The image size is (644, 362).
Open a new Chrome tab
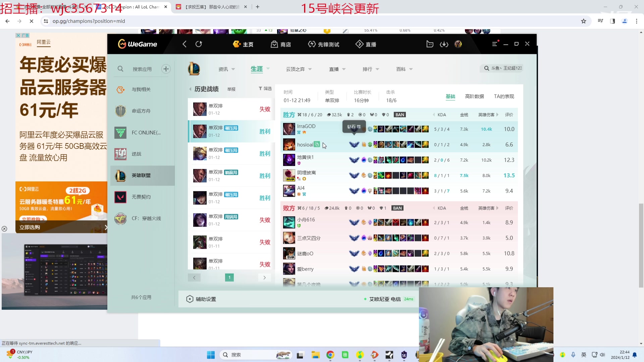tap(258, 7)
